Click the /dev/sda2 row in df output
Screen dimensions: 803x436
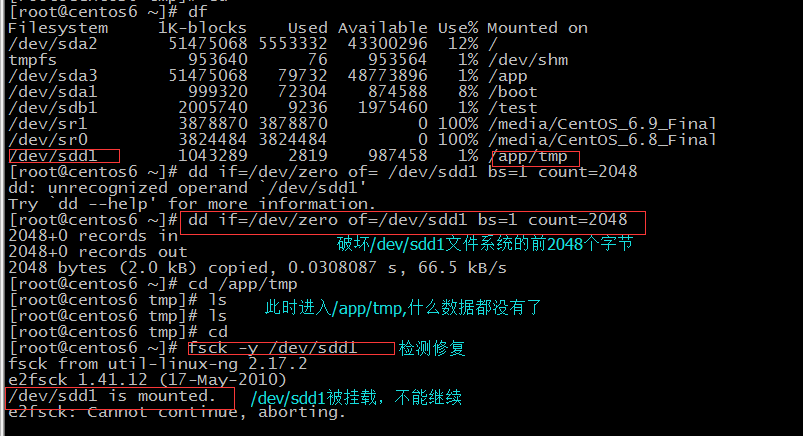pyautogui.click(x=253, y=44)
